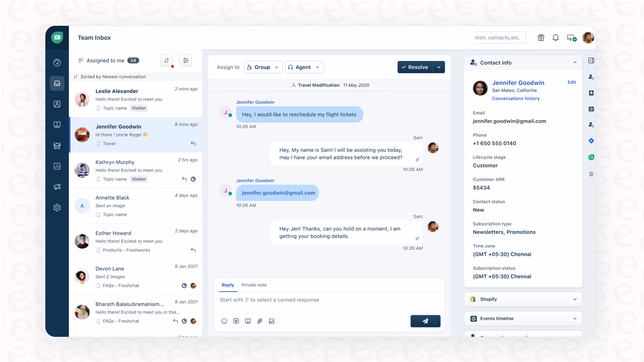The image size is (644, 362).
Task: Insert image using the picture icon
Action: pos(271,321)
